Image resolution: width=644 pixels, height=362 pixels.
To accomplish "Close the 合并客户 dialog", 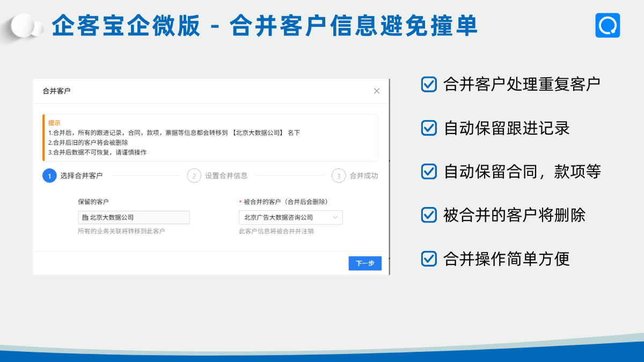I will pyautogui.click(x=377, y=91).
